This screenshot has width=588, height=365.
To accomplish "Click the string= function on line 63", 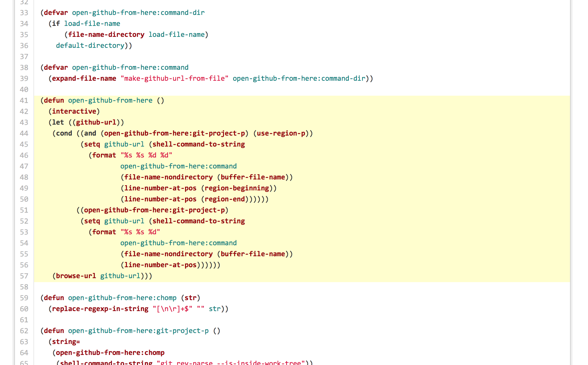I will click(66, 342).
